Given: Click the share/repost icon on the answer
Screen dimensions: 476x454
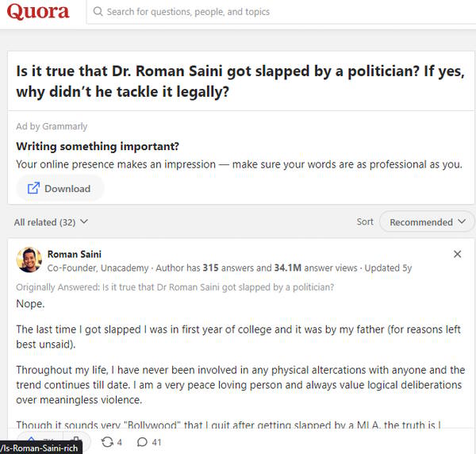Looking at the screenshot, I should [x=107, y=441].
